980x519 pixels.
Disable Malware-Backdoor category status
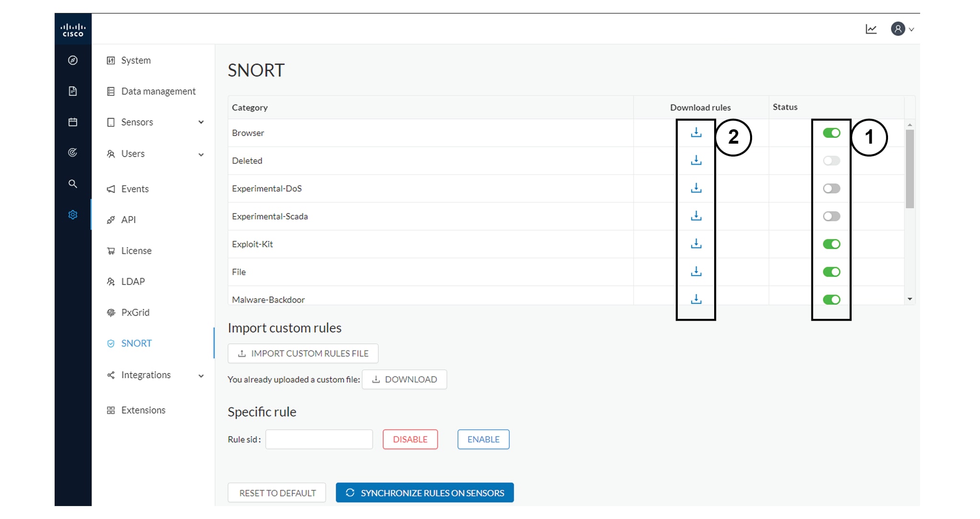[832, 300]
